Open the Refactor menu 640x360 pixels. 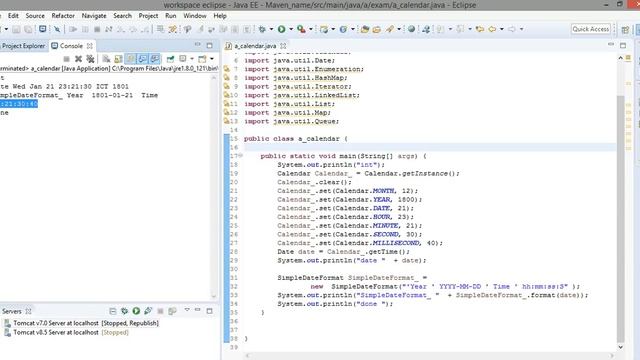(63, 16)
